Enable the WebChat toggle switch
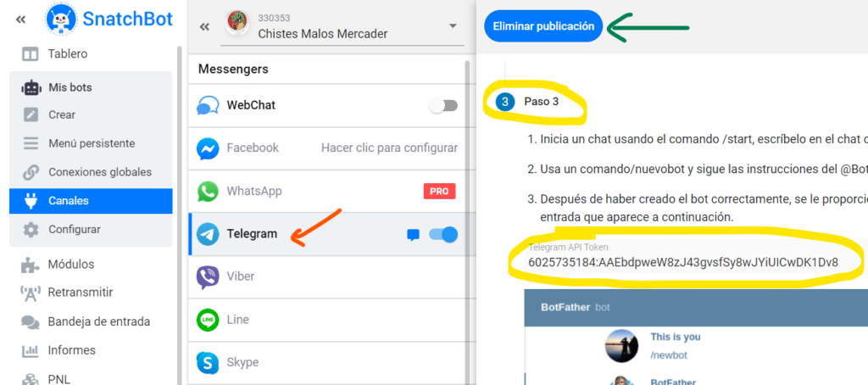 pyautogui.click(x=443, y=105)
